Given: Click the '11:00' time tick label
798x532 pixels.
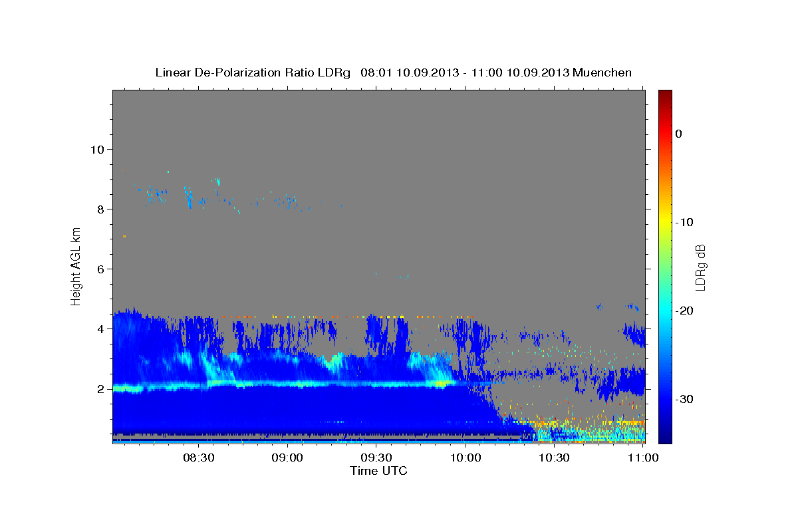Looking at the screenshot, I should pos(643,458).
